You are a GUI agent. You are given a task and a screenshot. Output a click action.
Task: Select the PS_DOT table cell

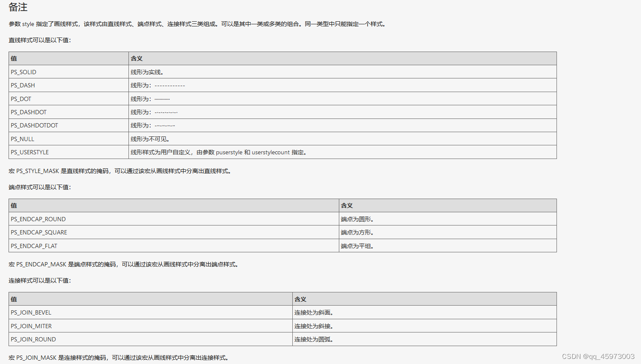pyautogui.click(x=69, y=99)
